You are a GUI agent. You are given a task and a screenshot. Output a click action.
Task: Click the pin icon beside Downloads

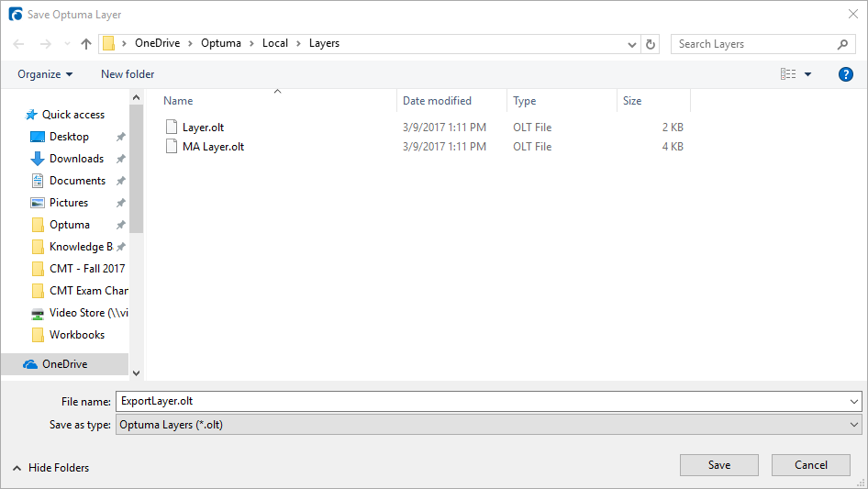coord(121,159)
